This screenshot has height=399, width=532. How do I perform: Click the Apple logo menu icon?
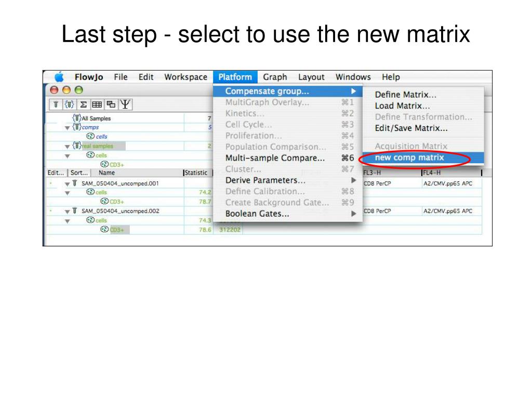(59, 77)
